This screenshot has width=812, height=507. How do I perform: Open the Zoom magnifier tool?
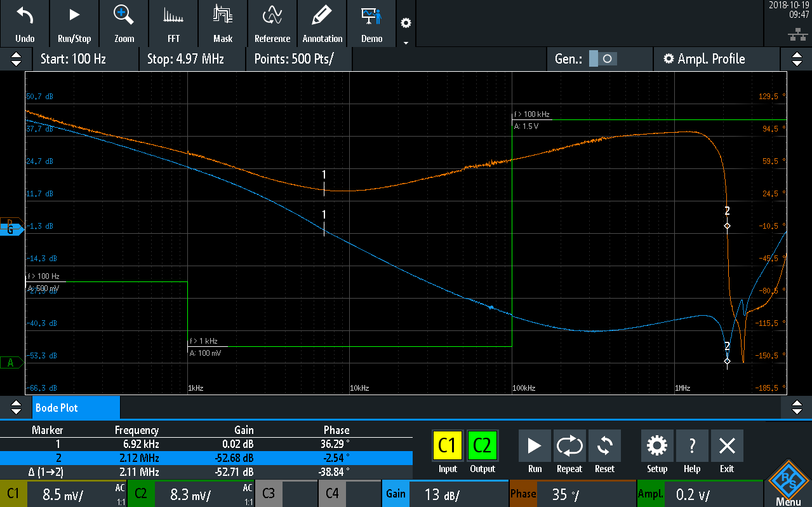[x=124, y=15]
